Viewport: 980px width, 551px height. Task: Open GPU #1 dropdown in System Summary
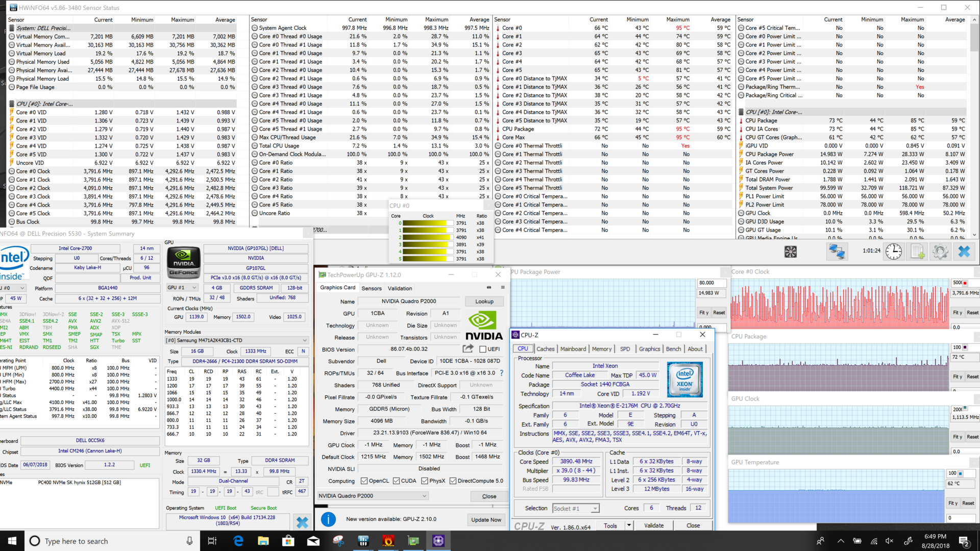pos(182,288)
